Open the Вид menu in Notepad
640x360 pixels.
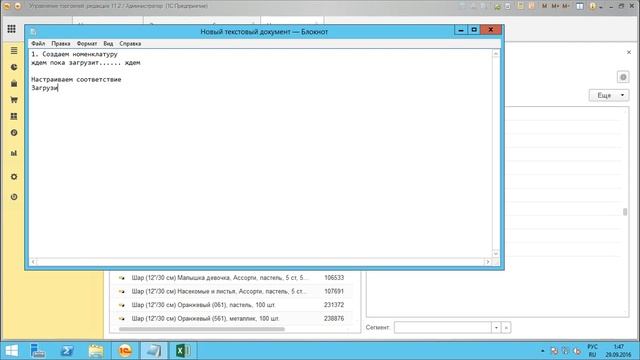click(x=108, y=43)
